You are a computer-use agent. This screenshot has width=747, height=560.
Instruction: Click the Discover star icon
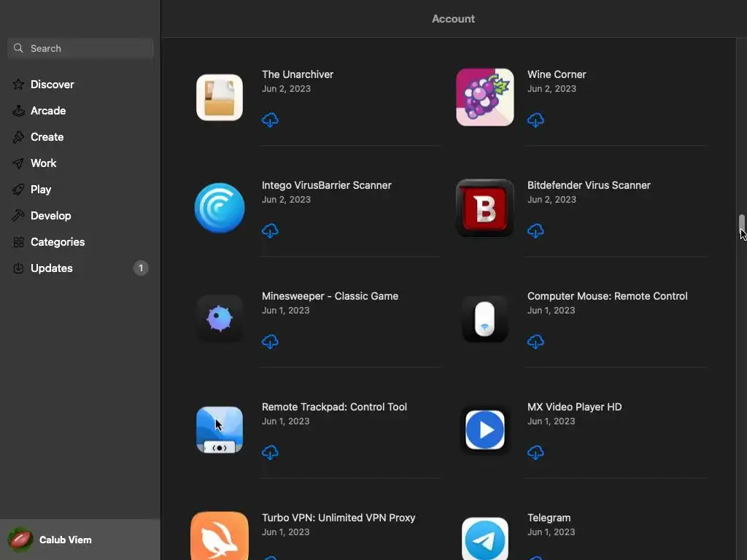(x=18, y=85)
